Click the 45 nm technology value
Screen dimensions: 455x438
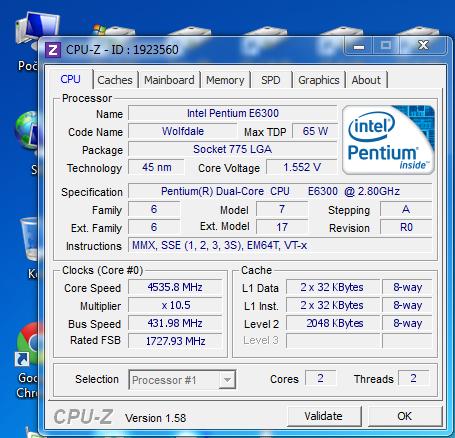156,167
